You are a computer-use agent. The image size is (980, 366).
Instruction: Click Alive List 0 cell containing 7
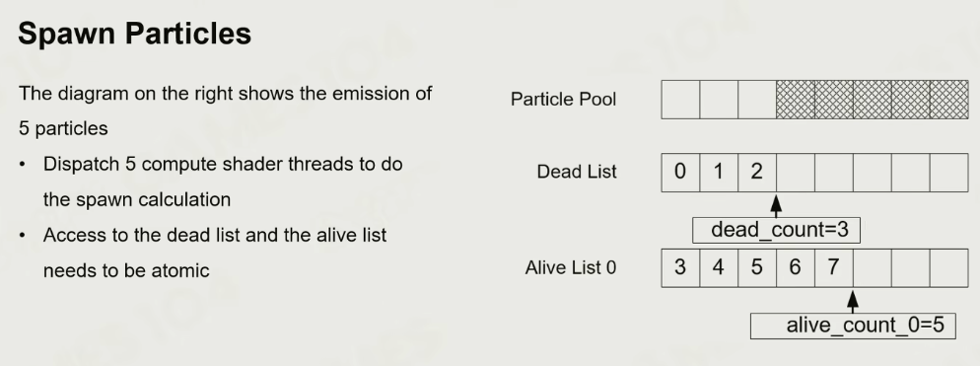tap(834, 267)
